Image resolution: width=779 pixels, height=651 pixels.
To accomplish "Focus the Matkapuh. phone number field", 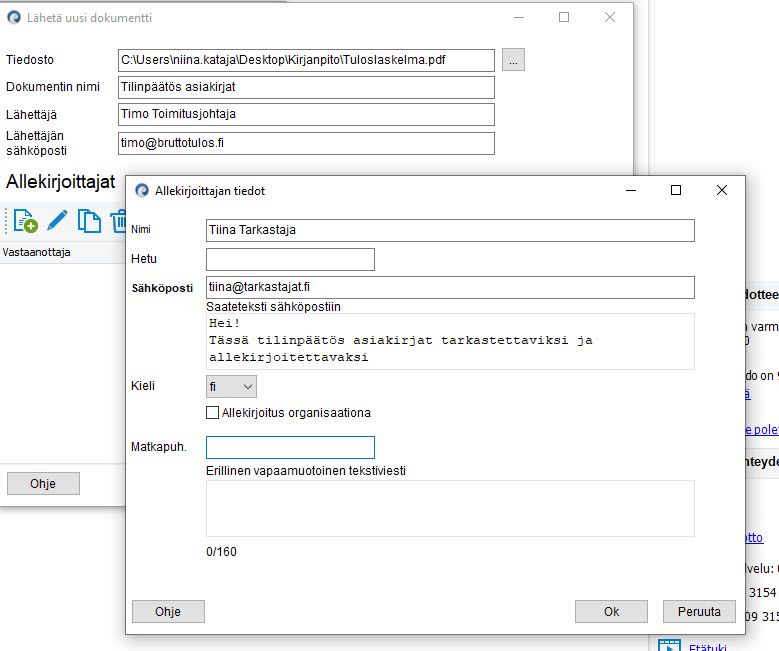I will click(x=290, y=447).
